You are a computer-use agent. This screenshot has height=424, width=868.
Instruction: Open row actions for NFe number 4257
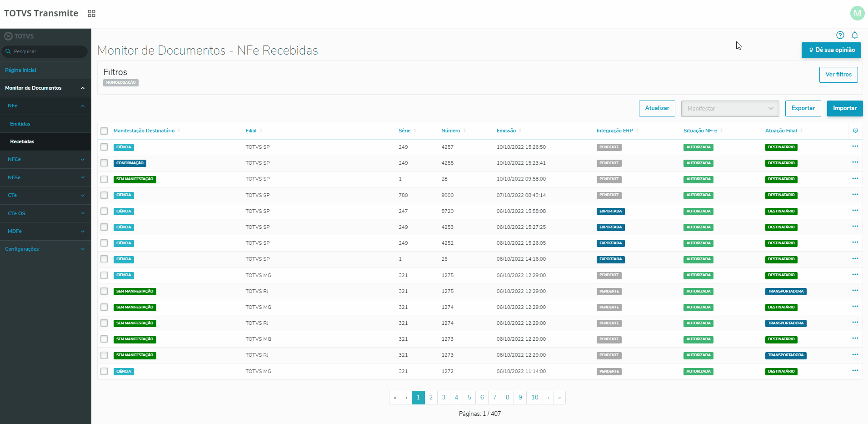(x=855, y=146)
